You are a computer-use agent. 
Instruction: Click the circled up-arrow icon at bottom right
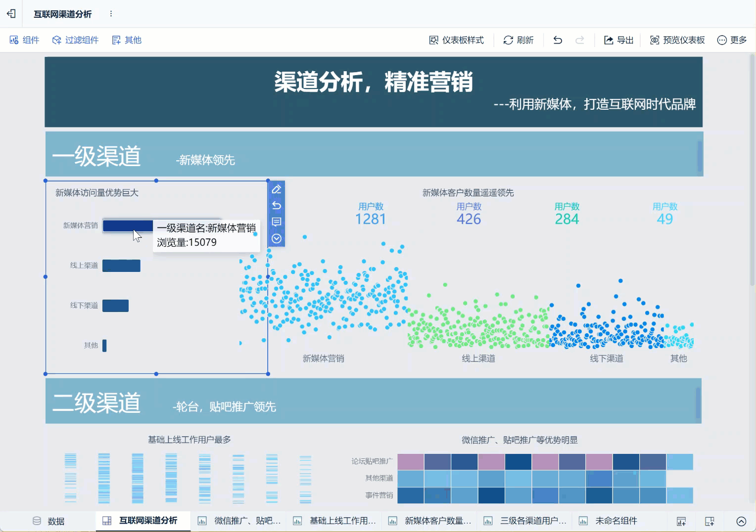tap(741, 521)
